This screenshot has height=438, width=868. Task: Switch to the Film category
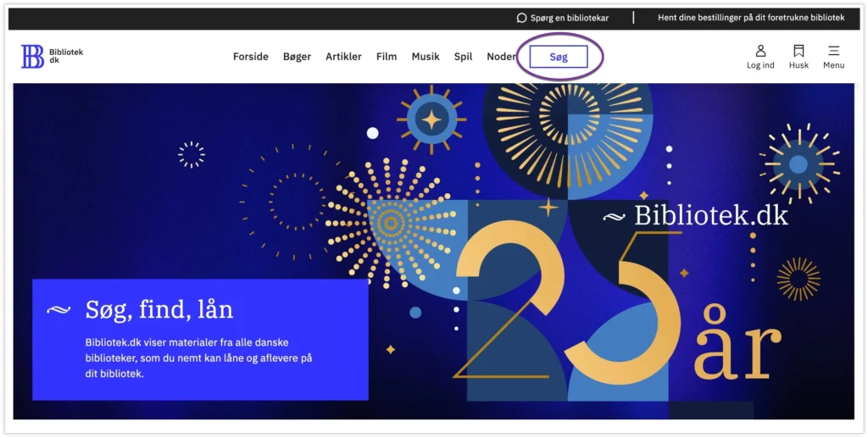click(387, 57)
